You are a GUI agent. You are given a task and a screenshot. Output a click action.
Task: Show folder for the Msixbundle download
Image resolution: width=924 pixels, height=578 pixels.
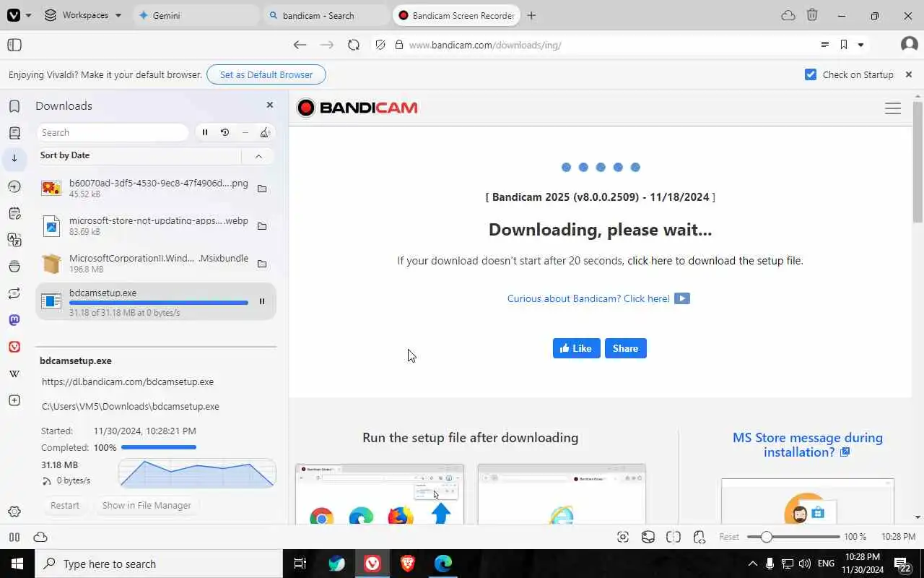(x=262, y=264)
